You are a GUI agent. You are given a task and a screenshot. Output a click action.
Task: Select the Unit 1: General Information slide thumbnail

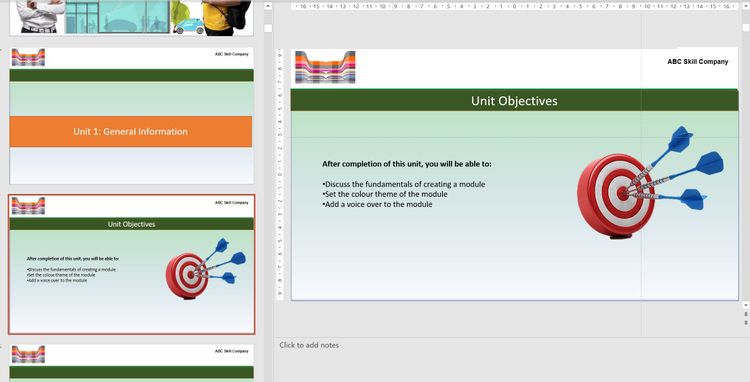[x=132, y=116]
